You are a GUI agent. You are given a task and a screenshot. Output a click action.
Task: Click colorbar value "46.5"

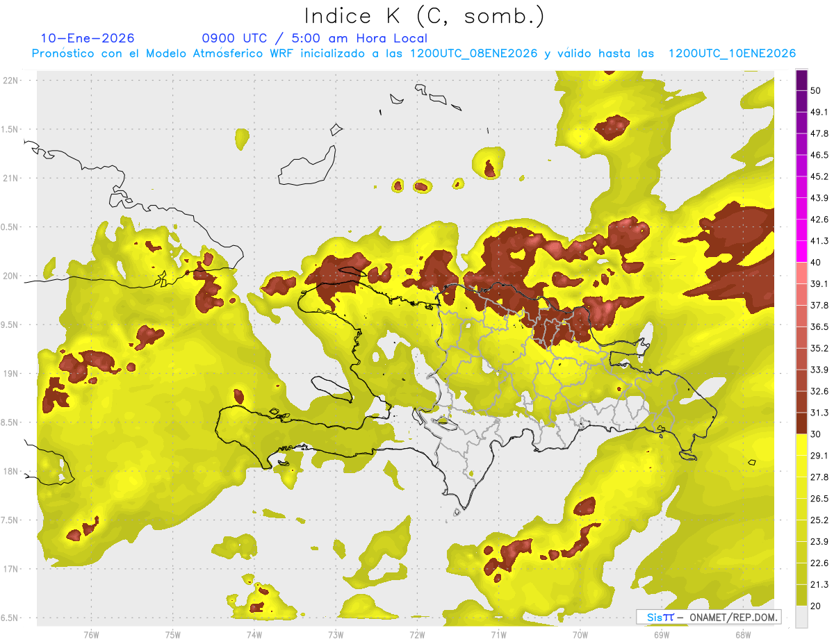click(819, 155)
